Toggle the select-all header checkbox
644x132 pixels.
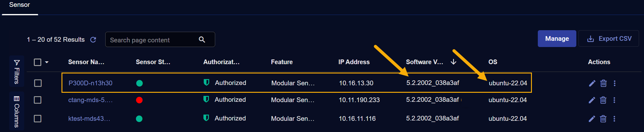(x=38, y=62)
